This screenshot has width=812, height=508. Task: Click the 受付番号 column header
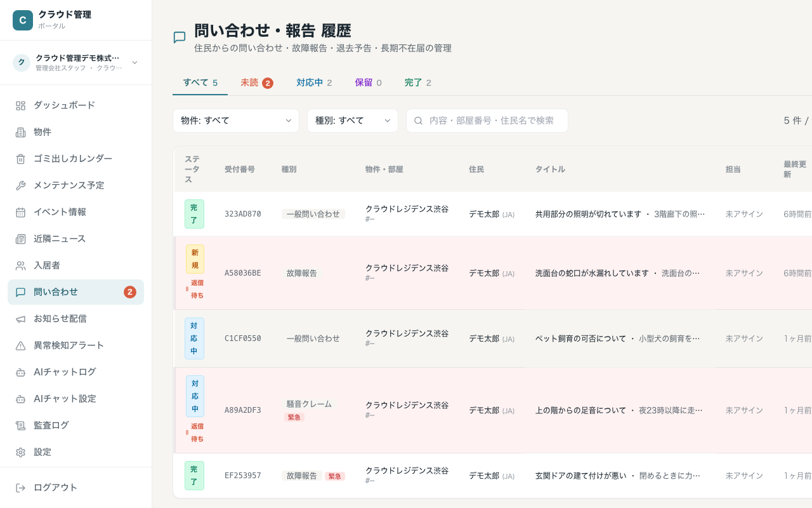click(x=240, y=170)
